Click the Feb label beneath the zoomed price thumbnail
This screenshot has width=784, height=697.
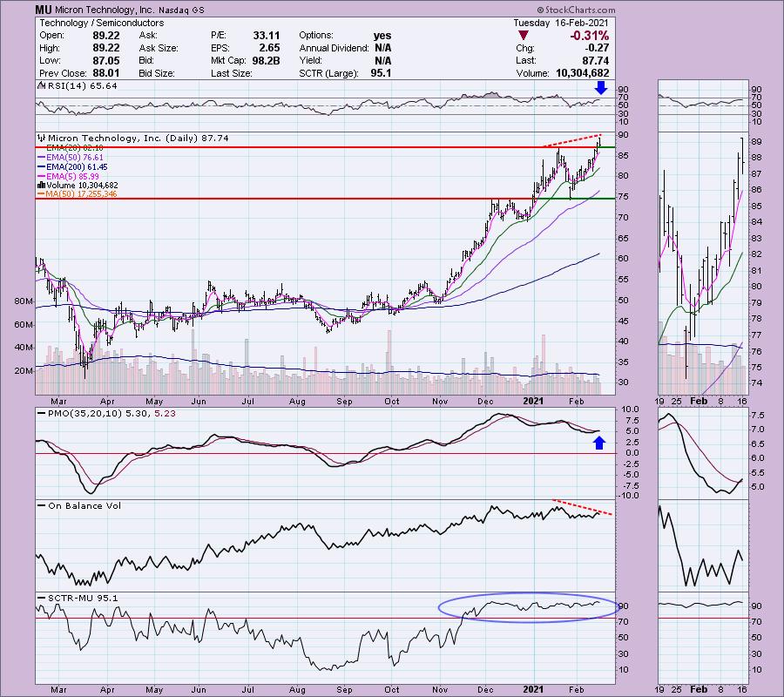click(699, 401)
